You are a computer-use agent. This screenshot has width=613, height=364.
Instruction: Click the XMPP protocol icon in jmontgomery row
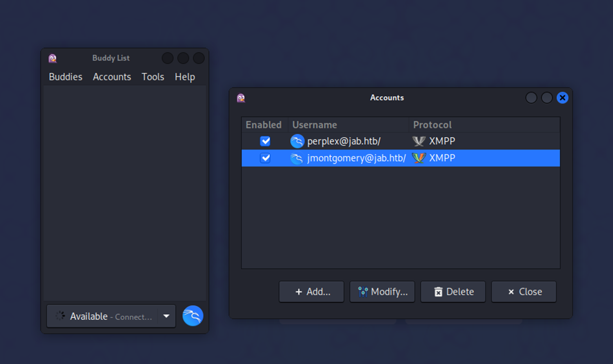point(419,158)
